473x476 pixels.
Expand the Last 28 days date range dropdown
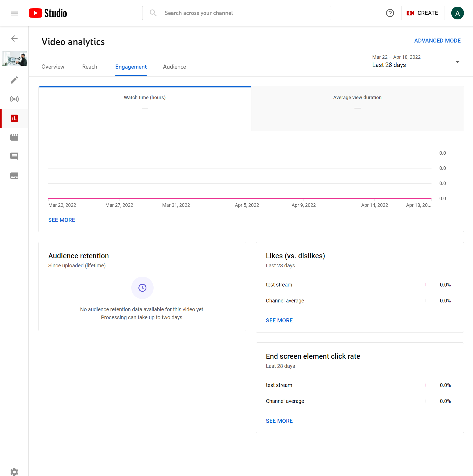click(x=416, y=61)
